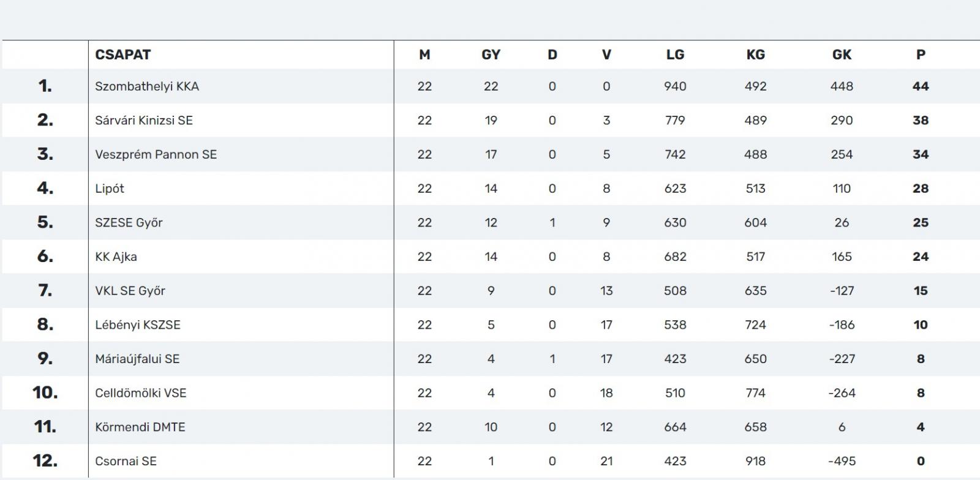
Task: Select the Csornai SE team name
Action: [126, 461]
